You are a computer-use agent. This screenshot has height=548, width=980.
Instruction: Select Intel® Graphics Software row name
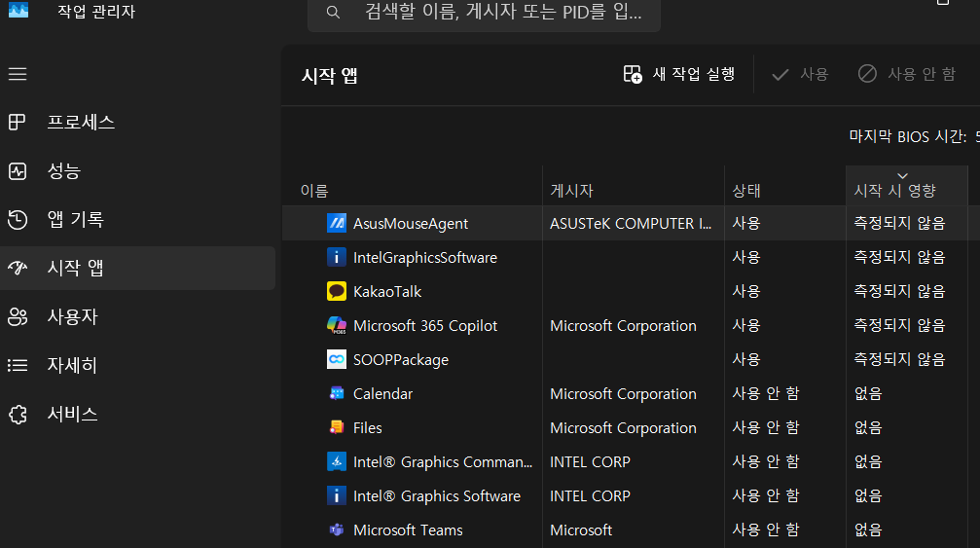(437, 496)
